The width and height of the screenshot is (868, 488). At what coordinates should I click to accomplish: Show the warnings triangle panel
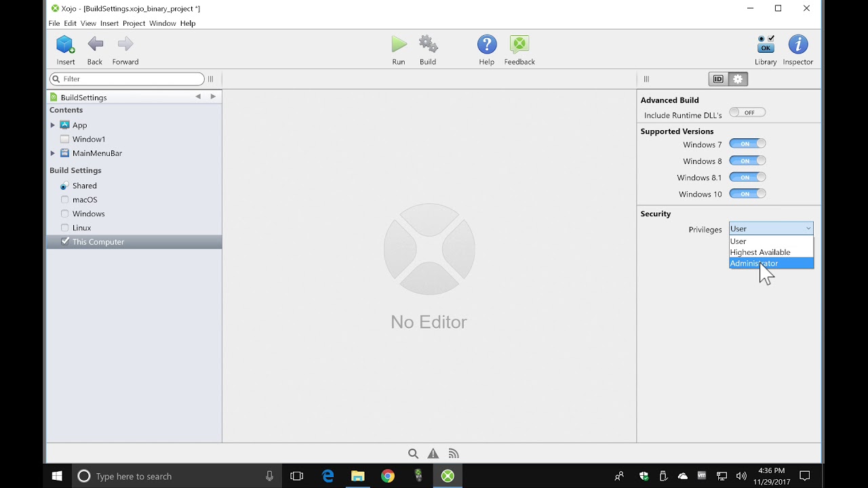tap(433, 453)
